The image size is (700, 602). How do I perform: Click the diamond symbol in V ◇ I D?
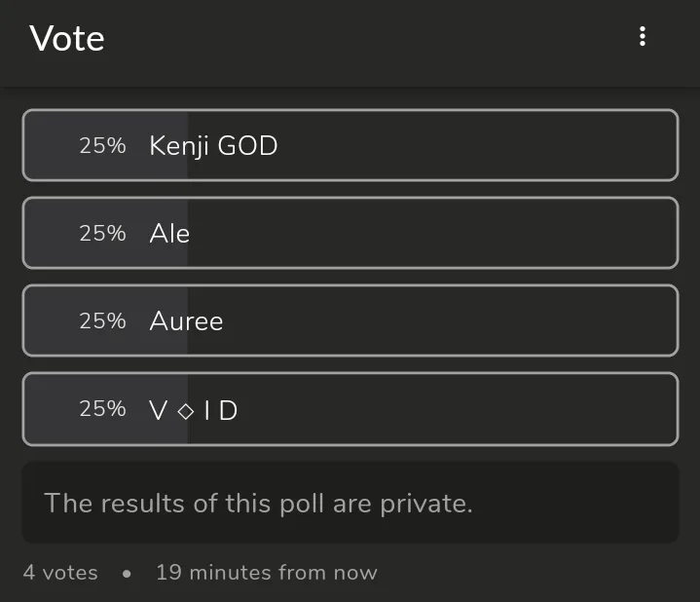coord(186,411)
